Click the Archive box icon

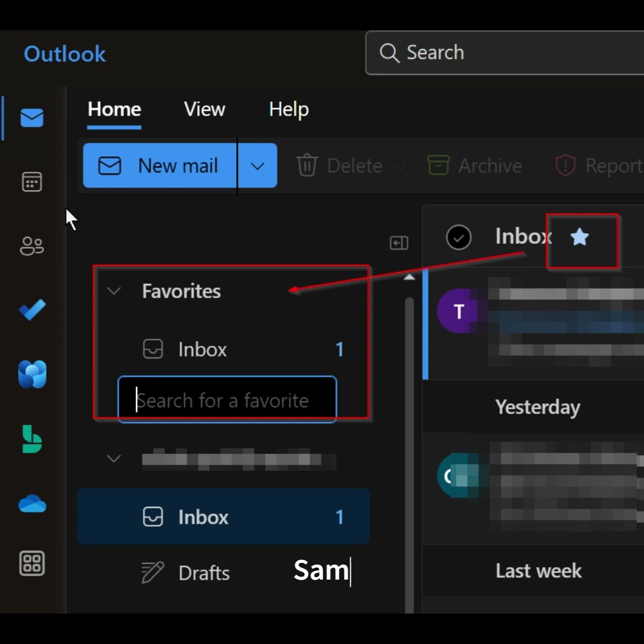(438, 165)
